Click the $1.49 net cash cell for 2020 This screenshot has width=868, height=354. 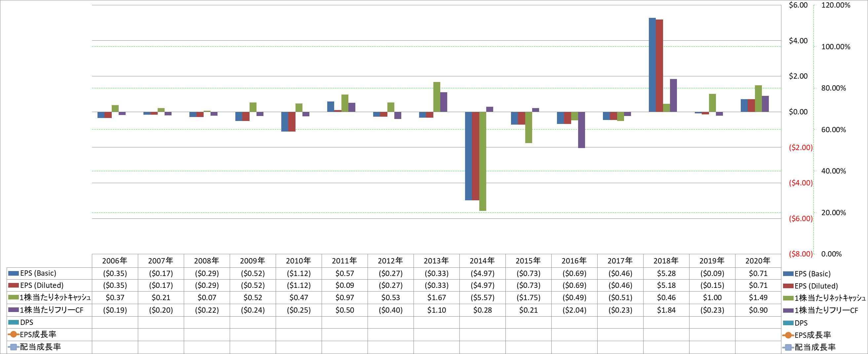click(758, 298)
